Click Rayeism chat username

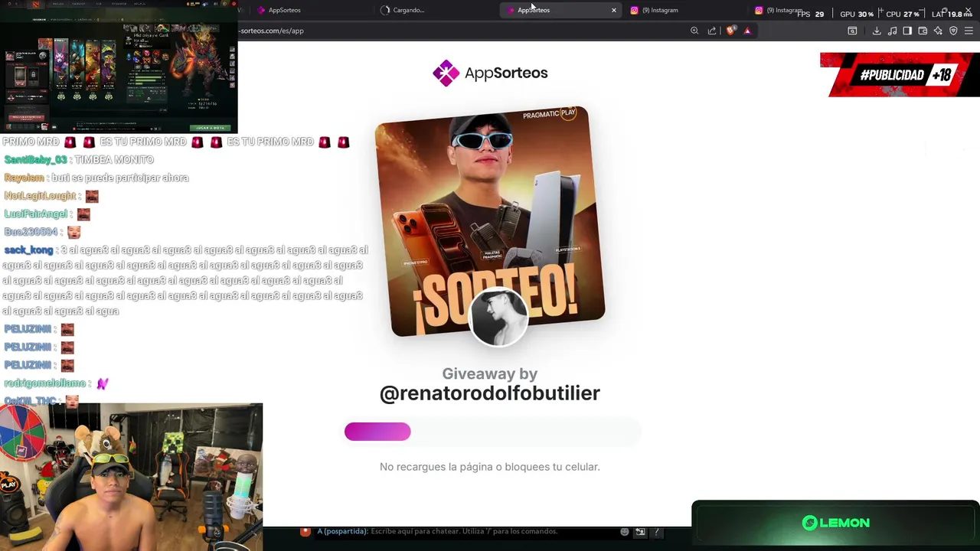(x=24, y=178)
